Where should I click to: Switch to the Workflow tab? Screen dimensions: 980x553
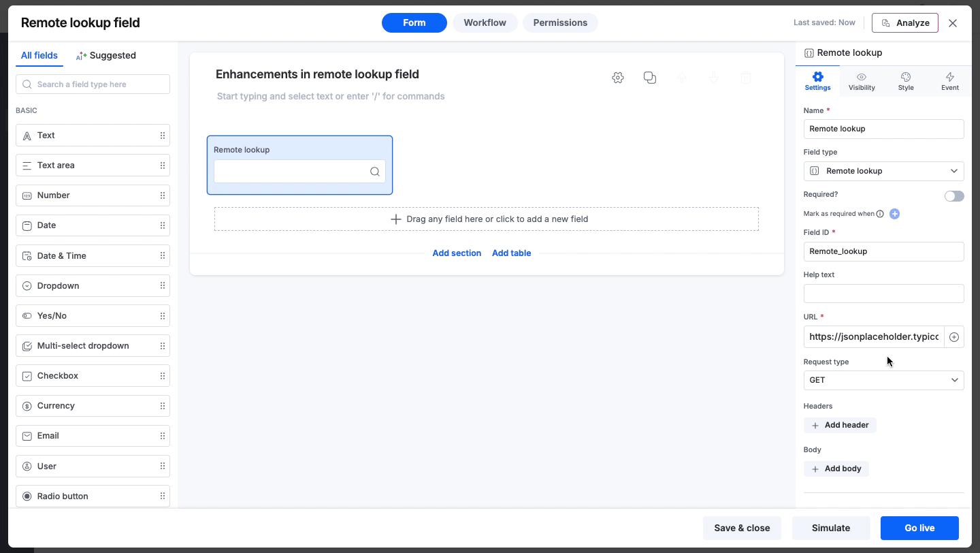[x=485, y=22]
